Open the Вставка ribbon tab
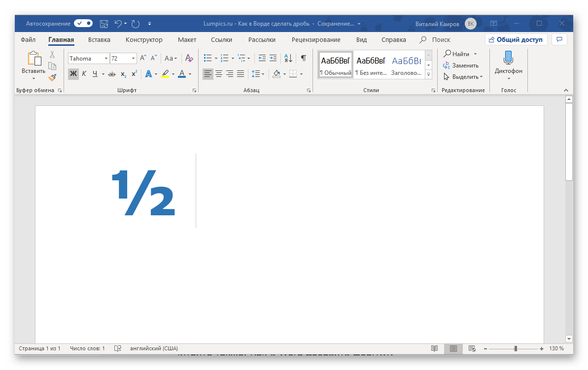 click(99, 40)
